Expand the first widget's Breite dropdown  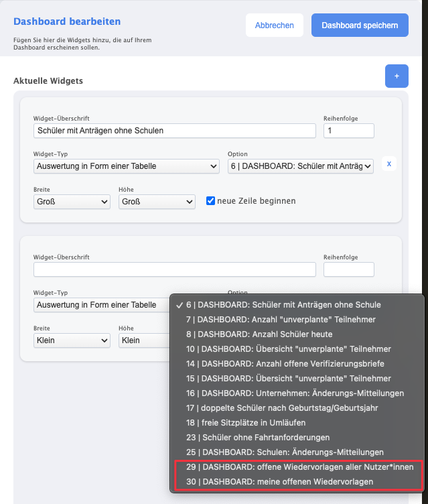click(x=72, y=202)
